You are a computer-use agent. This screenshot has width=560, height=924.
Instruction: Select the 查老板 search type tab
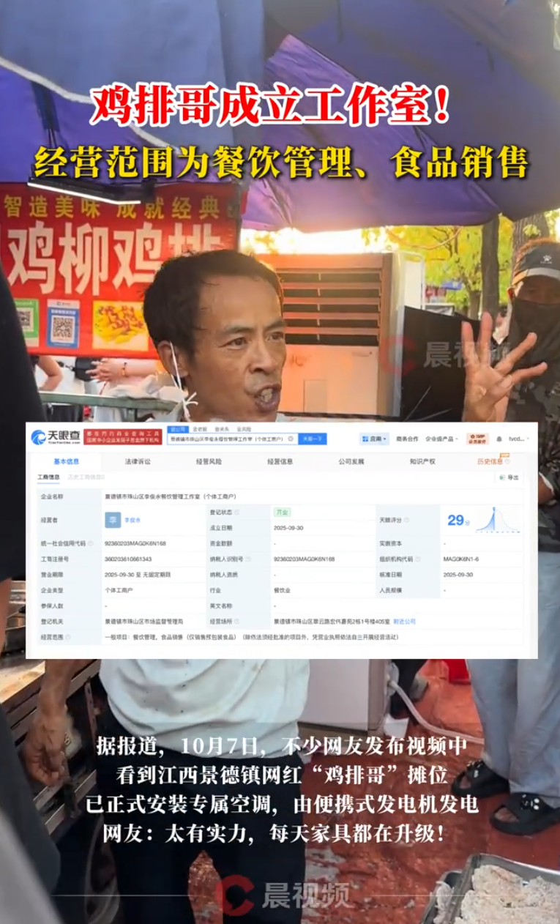(x=200, y=428)
